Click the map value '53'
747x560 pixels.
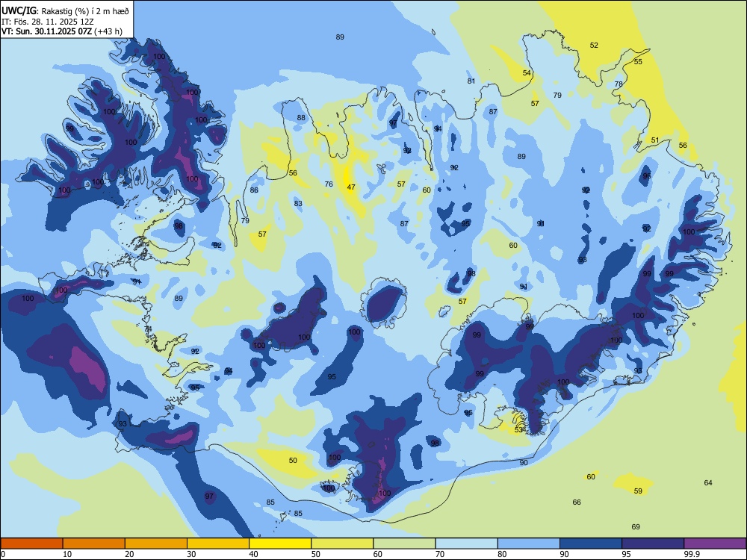pyautogui.click(x=519, y=429)
